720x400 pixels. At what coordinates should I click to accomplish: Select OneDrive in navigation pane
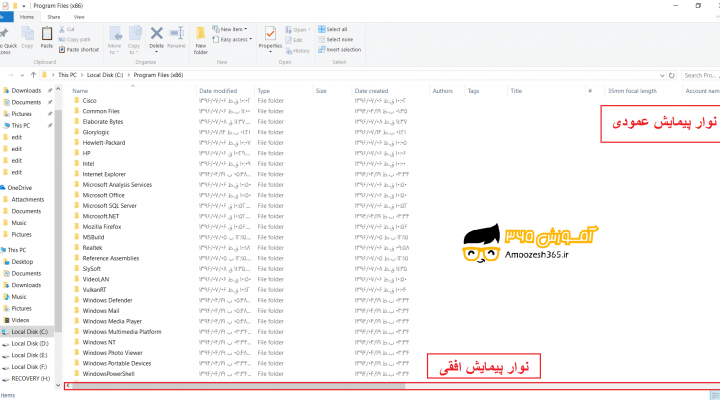[x=20, y=187]
